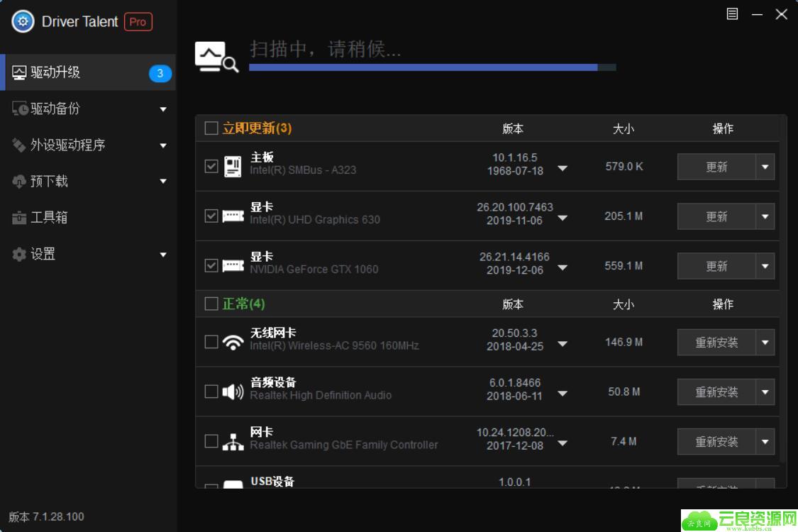
Task: Click the 预下载 cloud download icon
Action: (x=19, y=182)
